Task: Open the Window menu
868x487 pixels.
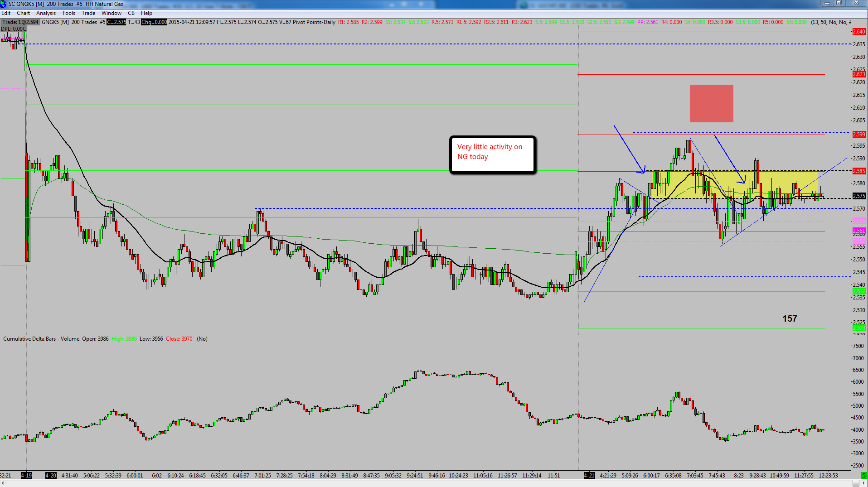Action: point(112,13)
